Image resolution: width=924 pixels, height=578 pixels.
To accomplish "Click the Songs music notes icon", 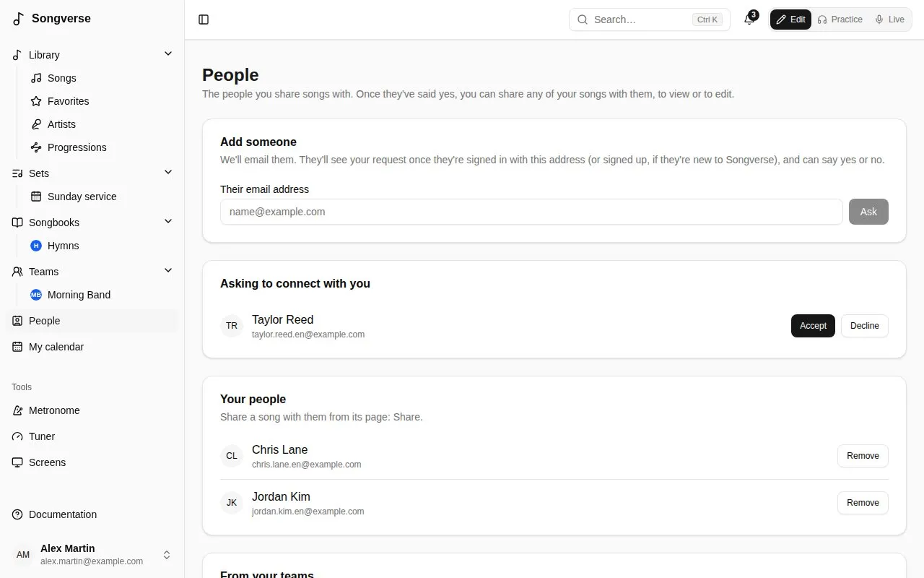I will point(36,78).
